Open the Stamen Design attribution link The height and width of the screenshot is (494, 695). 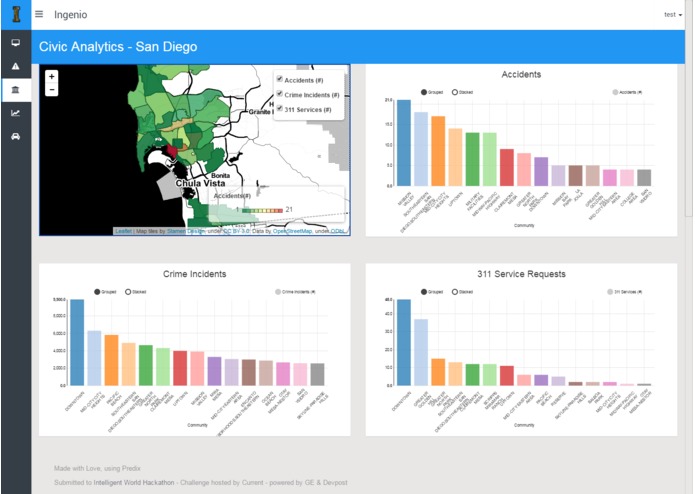[x=186, y=231]
